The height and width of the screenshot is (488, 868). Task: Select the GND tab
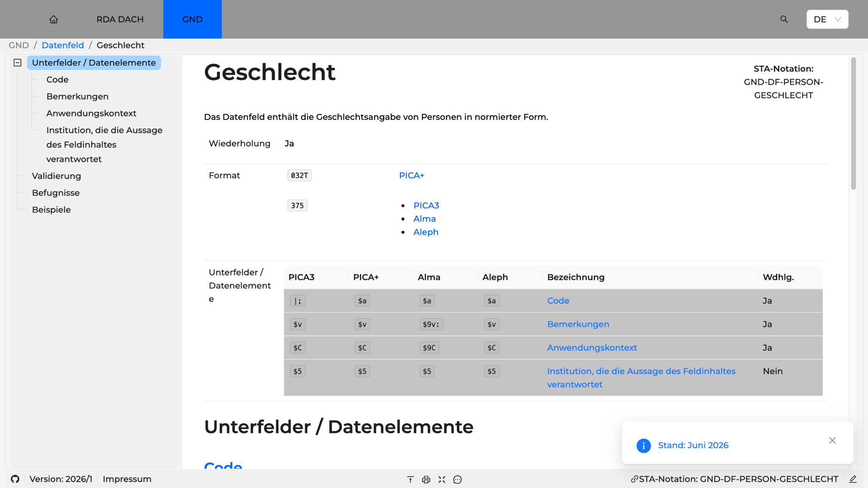(192, 19)
